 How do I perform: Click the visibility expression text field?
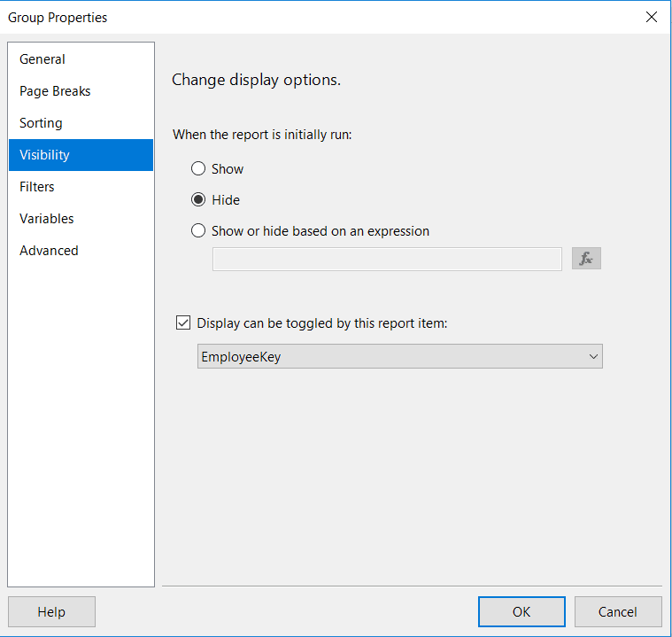pos(387,259)
